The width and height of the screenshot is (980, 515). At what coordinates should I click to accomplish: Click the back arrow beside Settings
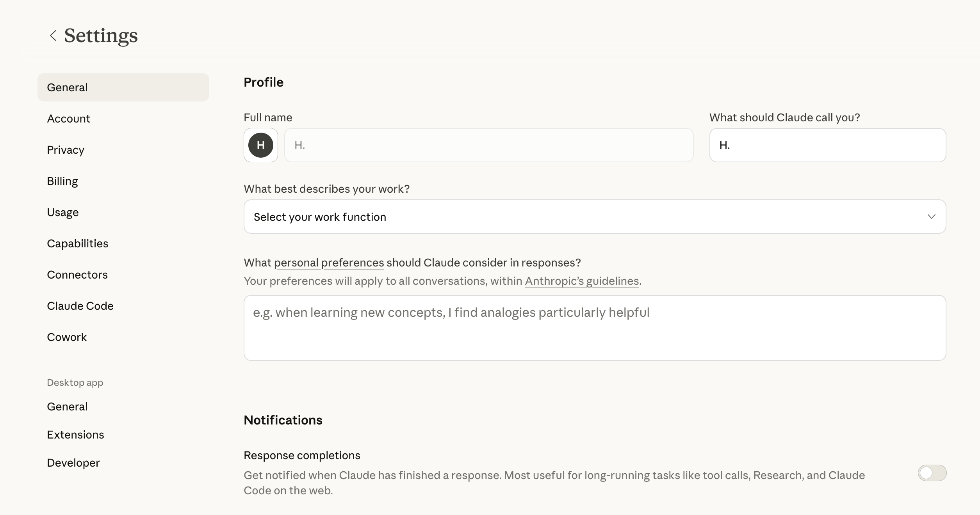53,36
